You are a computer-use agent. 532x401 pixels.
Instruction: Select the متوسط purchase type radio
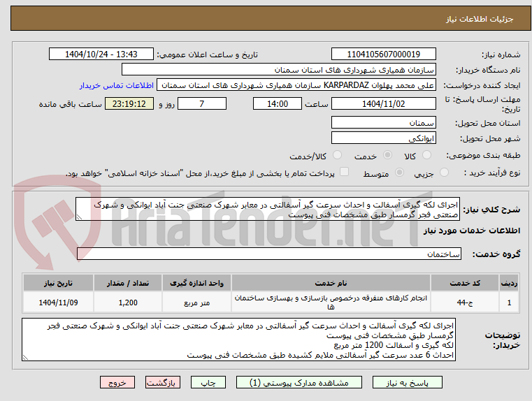[x=399, y=172]
